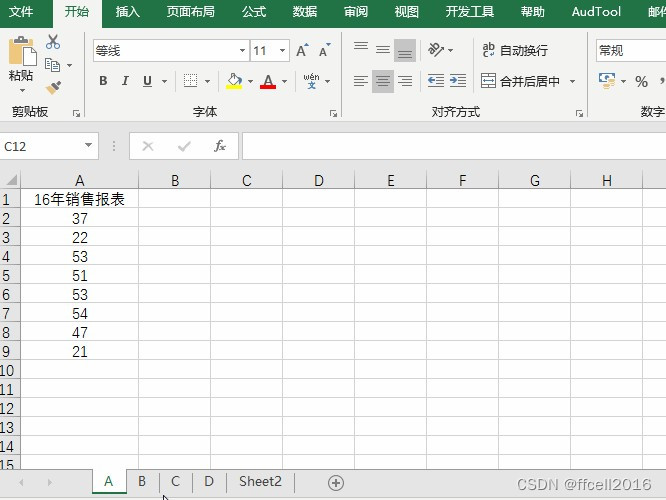Viewport: 666px width, 500px height.
Task: Open the font name dropdown arrow
Action: tap(242, 50)
